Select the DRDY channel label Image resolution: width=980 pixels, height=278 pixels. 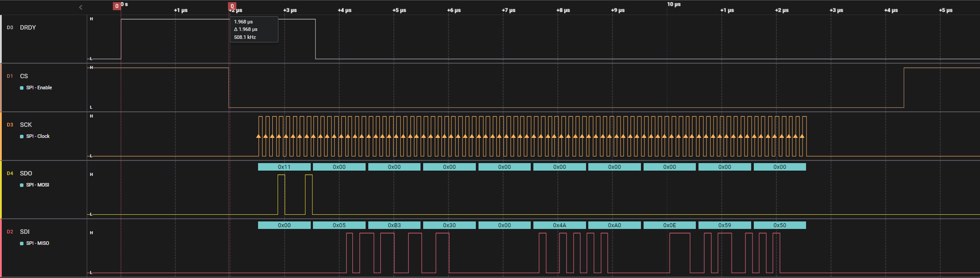28,27
